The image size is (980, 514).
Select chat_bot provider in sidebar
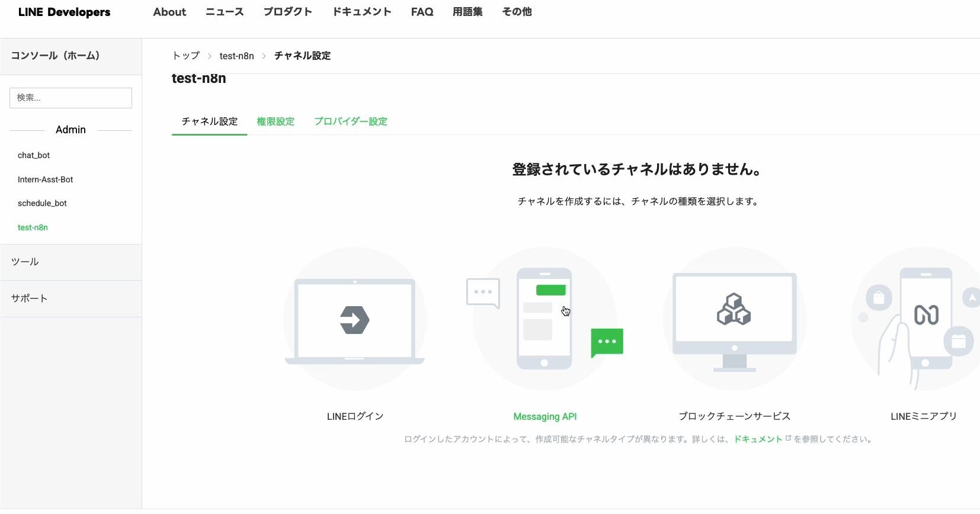(x=34, y=155)
